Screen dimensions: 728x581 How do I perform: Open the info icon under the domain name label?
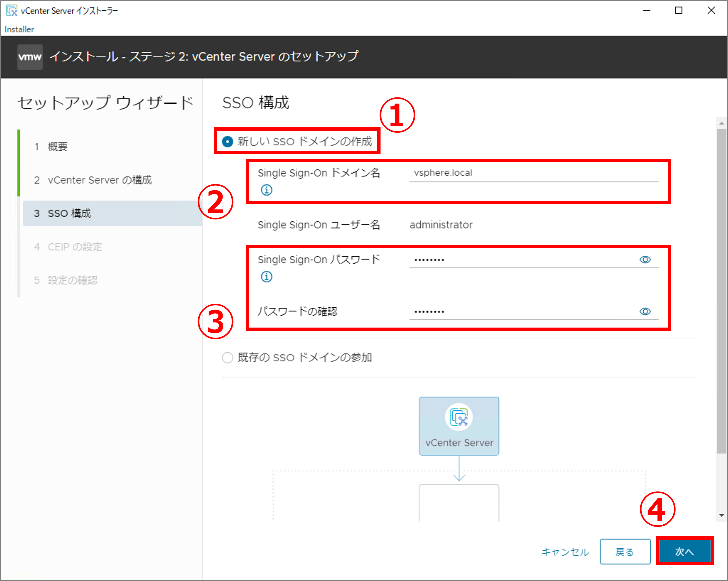266,190
